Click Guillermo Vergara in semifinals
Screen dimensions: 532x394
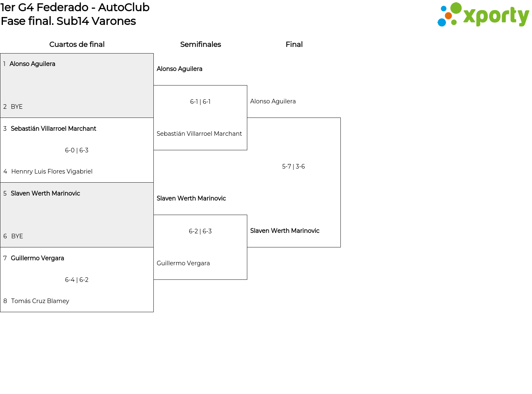click(x=183, y=263)
